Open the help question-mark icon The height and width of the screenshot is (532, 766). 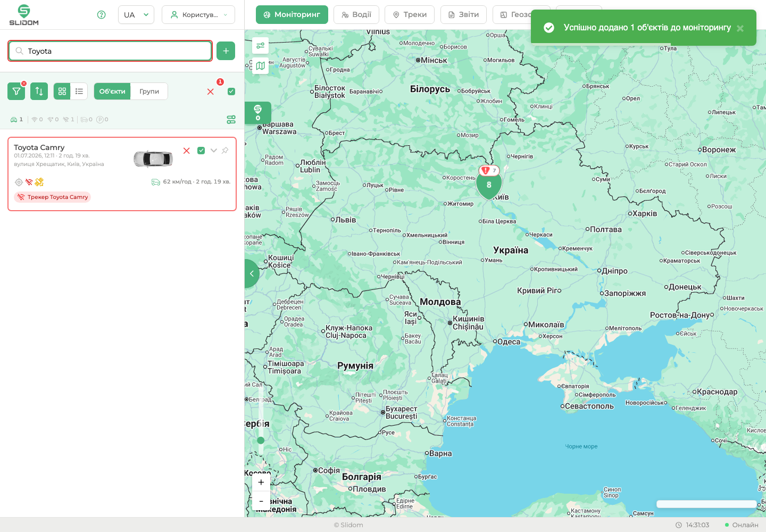coord(102,15)
